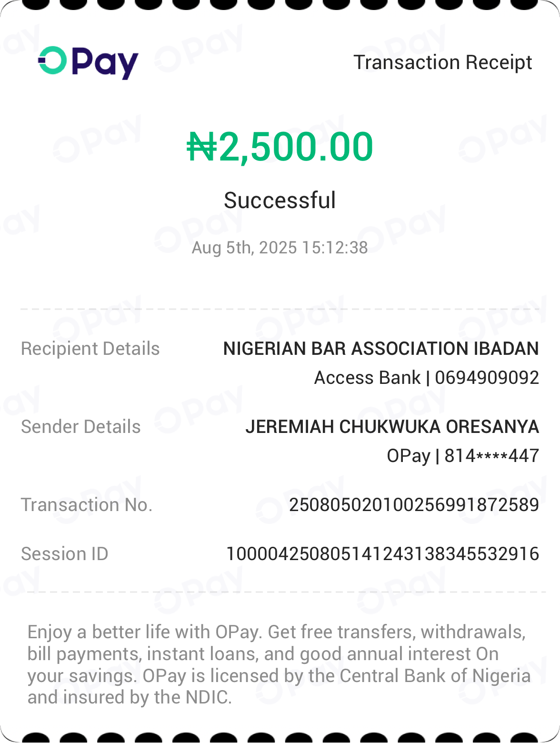The height and width of the screenshot is (743, 560).
Task: Click the Access Bank name text
Action: pyautogui.click(x=367, y=378)
